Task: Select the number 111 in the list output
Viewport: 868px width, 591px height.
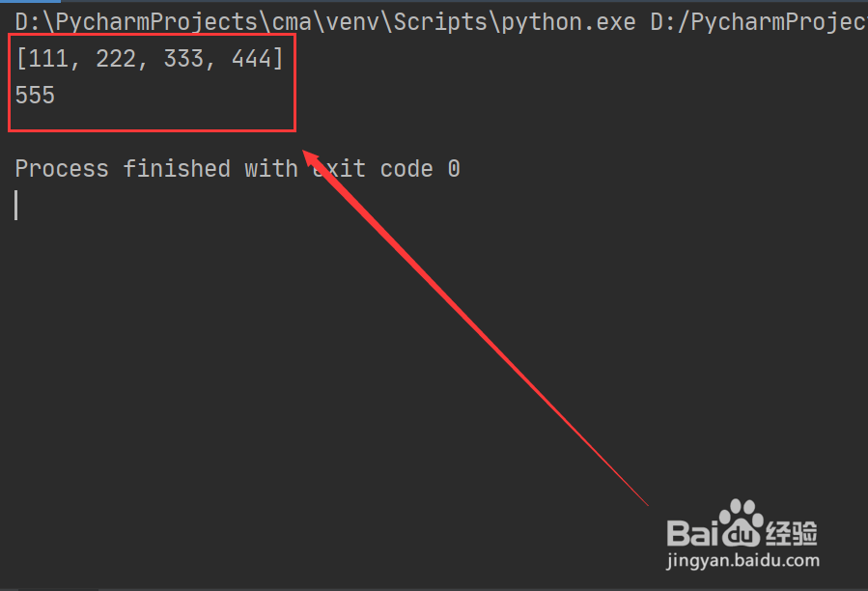Action: [48, 59]
